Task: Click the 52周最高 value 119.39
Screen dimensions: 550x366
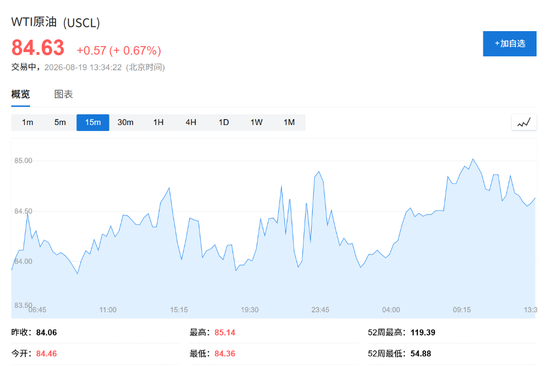Action: [x=423, y=332]
